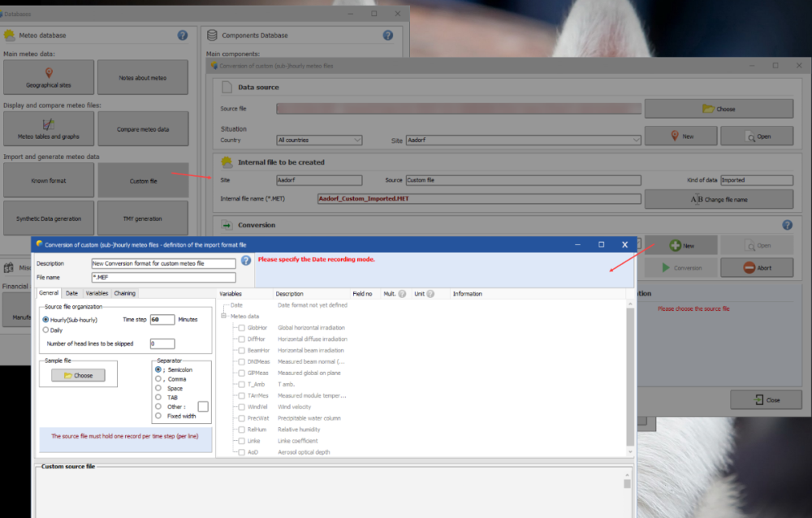Collapse the Meteo data tree node
Screen dimensions: 812x518
(225, 317)
